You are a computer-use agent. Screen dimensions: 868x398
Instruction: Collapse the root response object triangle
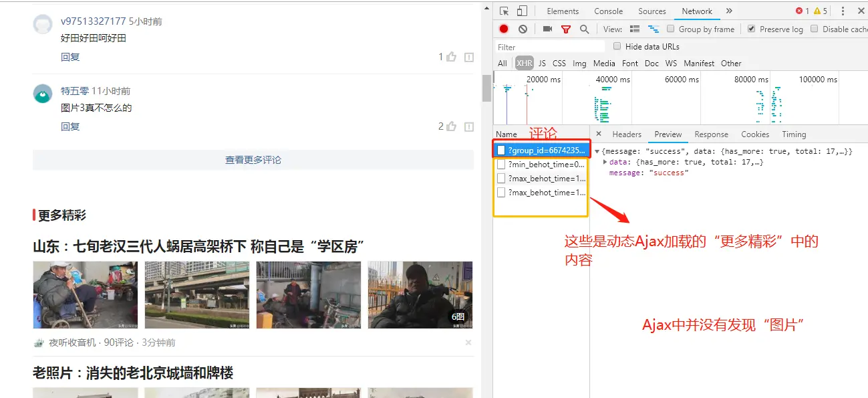tap(597, 152)
